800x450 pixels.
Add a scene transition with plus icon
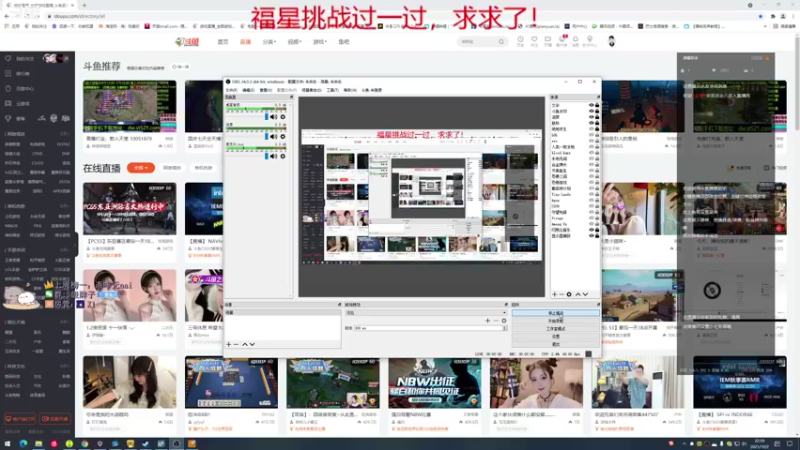[x=487, y=321]
